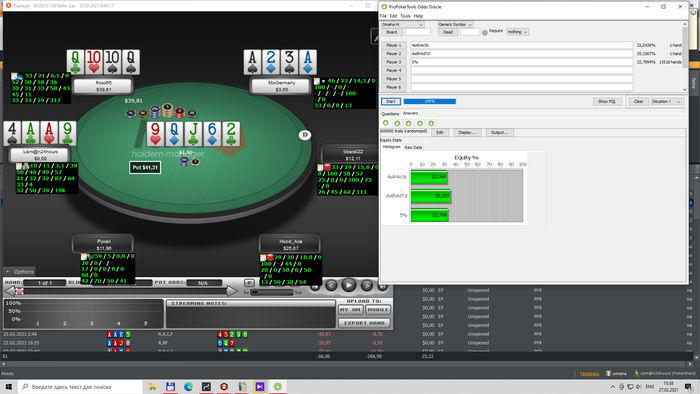Click the left arrow of hand slider
Viewport: 700px width, 394px height.
click(9, 291)
